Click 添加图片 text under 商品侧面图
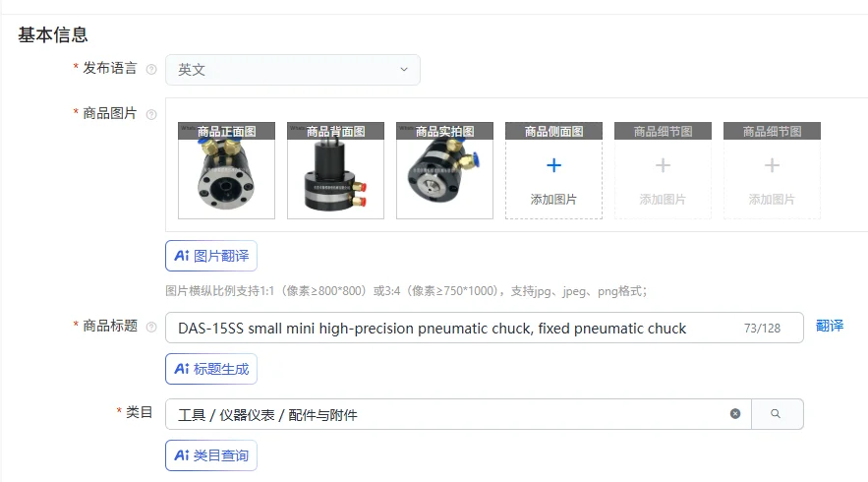The height and width of the screenshot is (482, 868). click(553, 200)
